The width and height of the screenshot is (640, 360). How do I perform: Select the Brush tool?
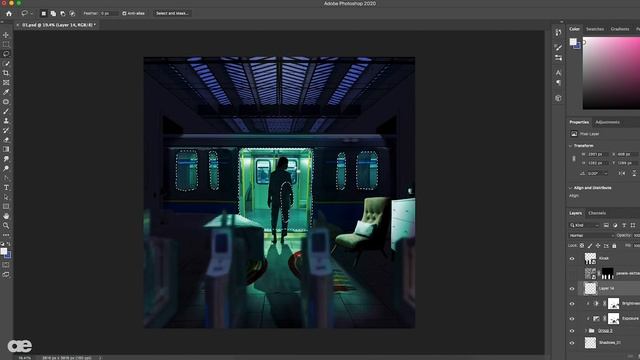pyautogui.click(x=6, y=111)
